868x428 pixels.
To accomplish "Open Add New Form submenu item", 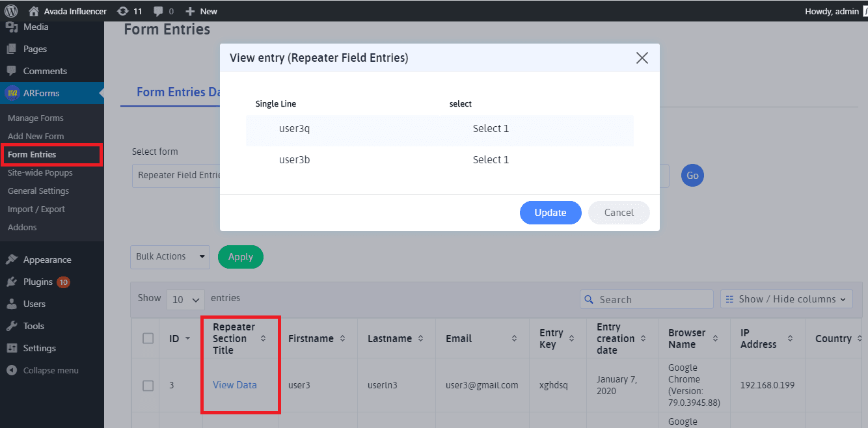I will [x=36, y=136].
